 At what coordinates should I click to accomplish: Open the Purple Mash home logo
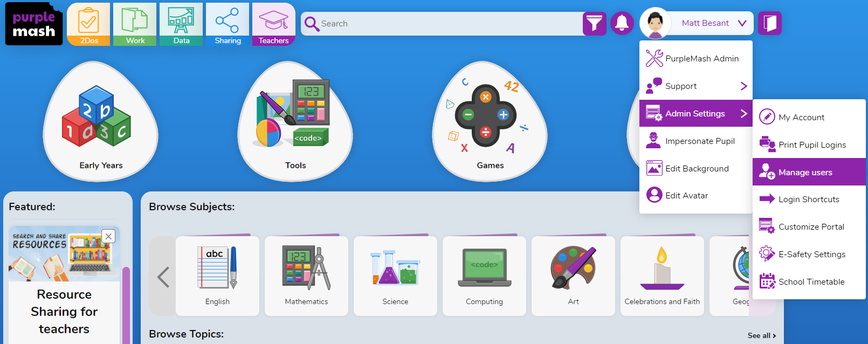pos(34,24)
